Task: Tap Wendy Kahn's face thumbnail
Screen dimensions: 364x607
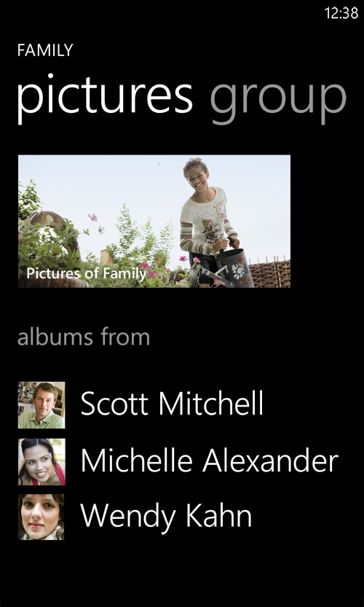Action: (x=41, y=517)
